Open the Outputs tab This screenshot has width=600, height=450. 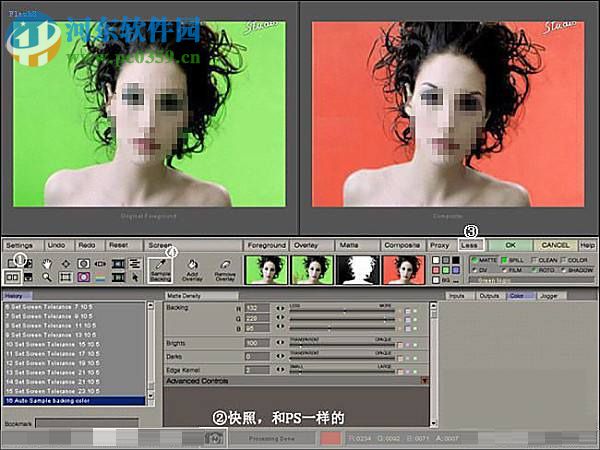pyautogui.click(x=489, y=296)
